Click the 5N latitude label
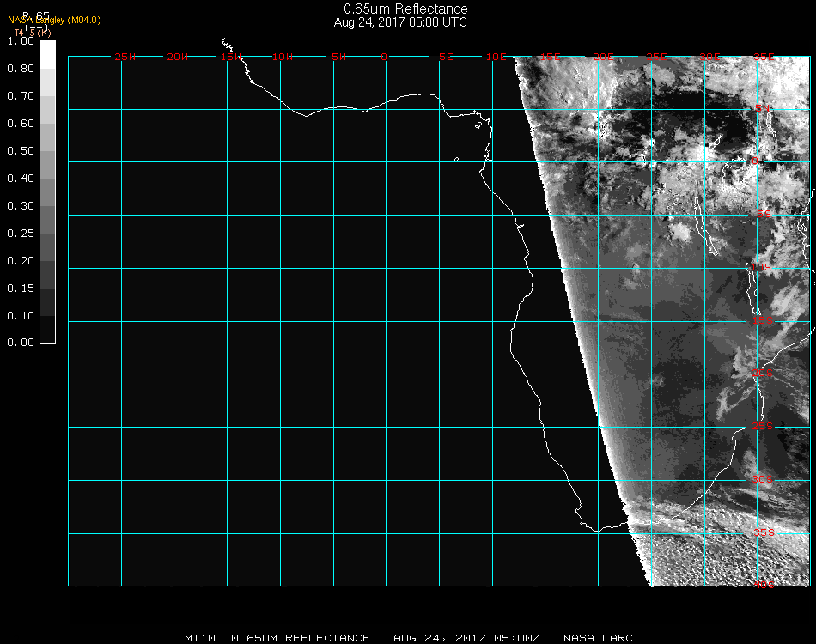This screenshot has width=816, height=644. click(763, 108)
